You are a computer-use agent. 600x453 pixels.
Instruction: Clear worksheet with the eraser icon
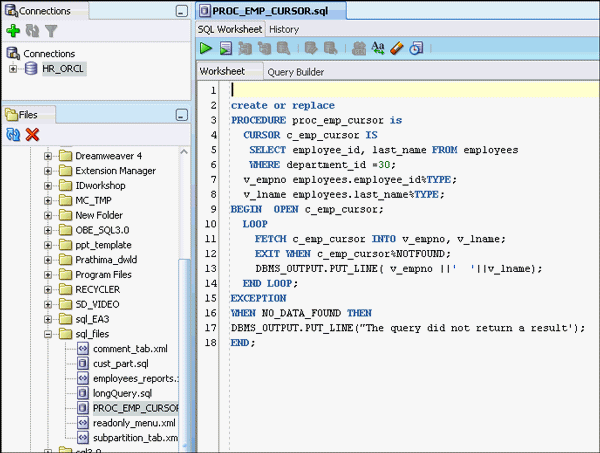[397, 47]
